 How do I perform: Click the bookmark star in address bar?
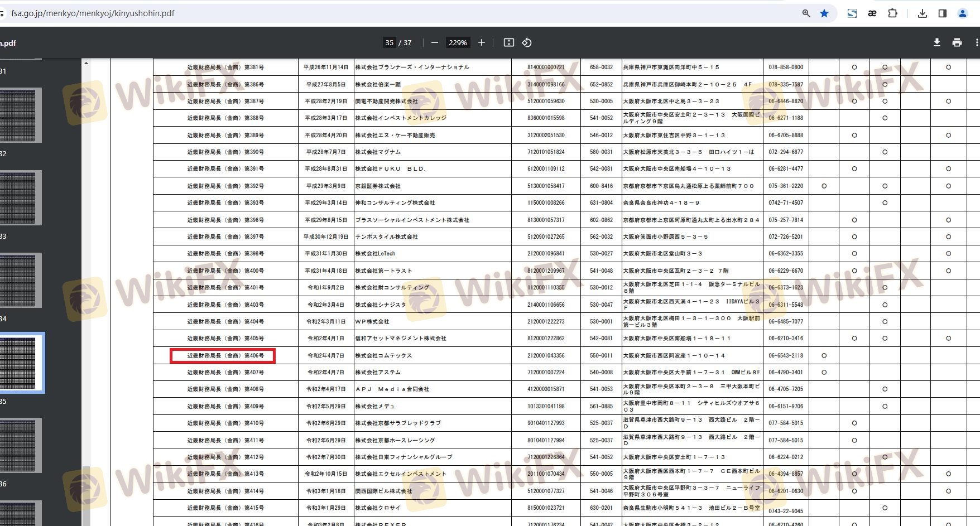coord(824,13)
